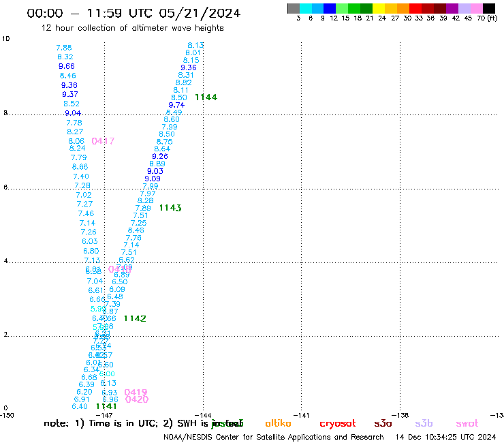Click the green pass time label '1141'
504x443 pixels.
106,406
